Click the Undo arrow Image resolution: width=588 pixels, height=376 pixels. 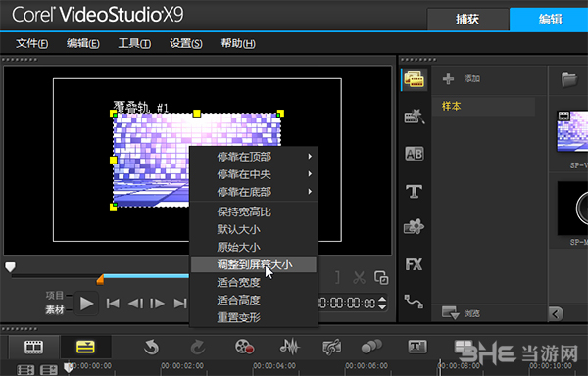coord(152,347)
